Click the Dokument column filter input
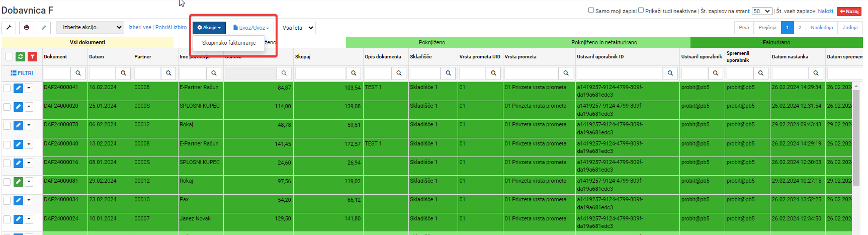This screenshot has width=868, height=235. [57, 73]
